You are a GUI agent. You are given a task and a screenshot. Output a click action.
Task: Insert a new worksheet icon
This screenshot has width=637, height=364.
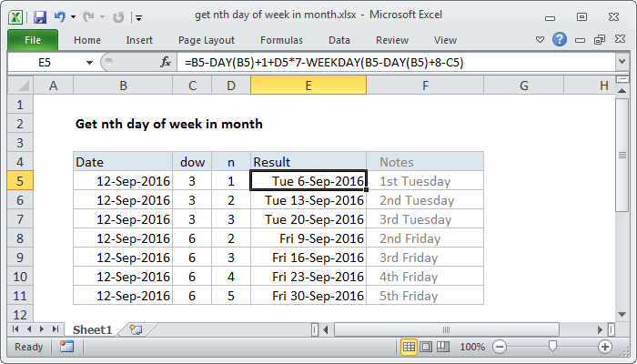(x=136, y=329)
